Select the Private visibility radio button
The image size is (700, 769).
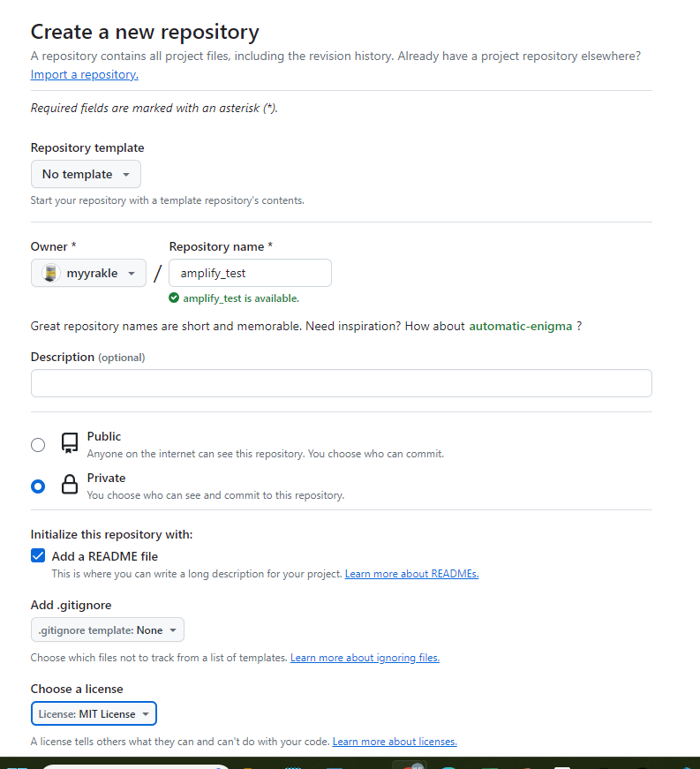(x=38, y=486)
